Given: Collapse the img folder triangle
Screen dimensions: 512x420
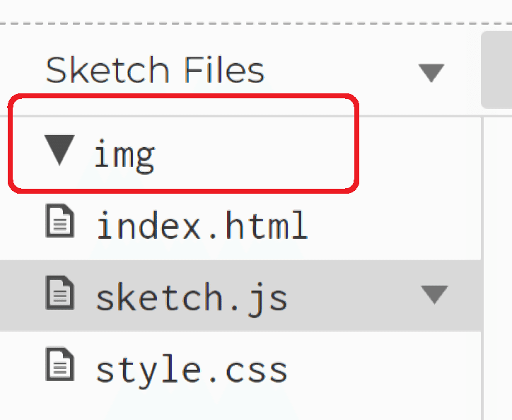Looking at the screenshot, I should point(59,151).
